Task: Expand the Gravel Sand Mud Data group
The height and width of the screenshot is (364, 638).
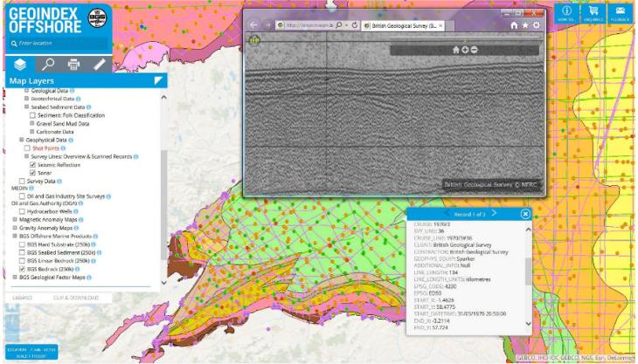Action: (32, 123)
